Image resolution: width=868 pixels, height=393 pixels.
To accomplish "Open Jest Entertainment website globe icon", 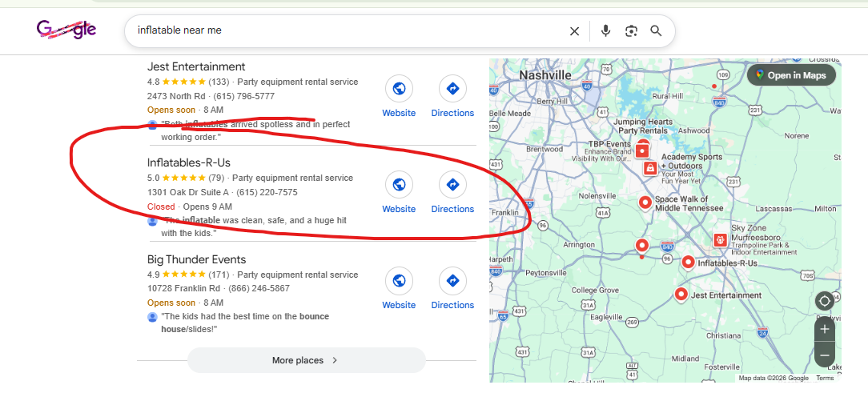I will [399, 89].
